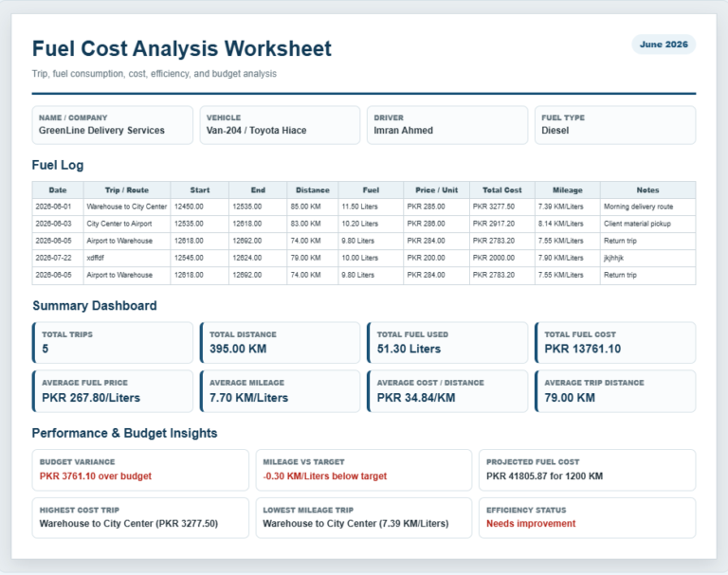Select the 83.00 KM distance cell
Image resolution: width=728 pixels, height=575 pixels.
point(313,225)
